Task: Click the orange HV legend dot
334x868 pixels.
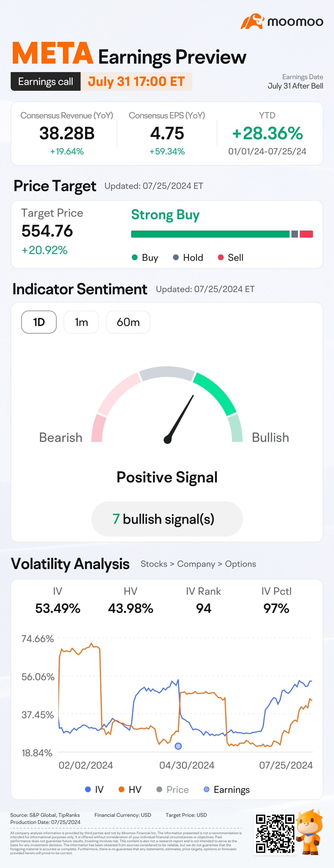Action: 121,789
